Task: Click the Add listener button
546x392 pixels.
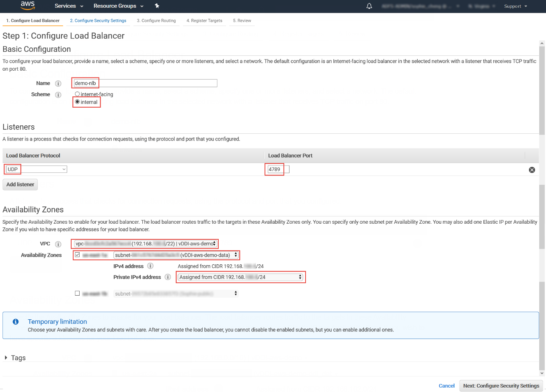Action: [x=20, y=184]
